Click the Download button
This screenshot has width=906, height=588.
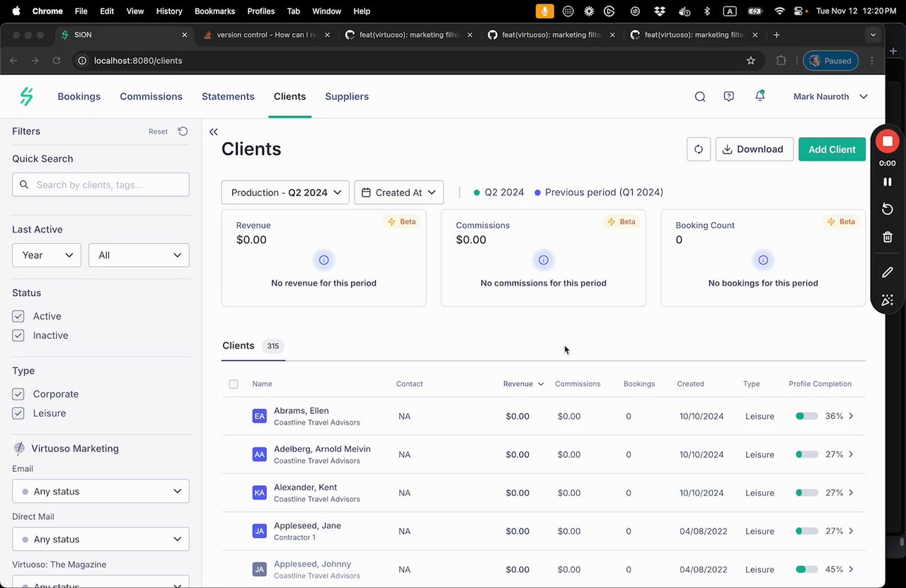[x=754, y=149]
